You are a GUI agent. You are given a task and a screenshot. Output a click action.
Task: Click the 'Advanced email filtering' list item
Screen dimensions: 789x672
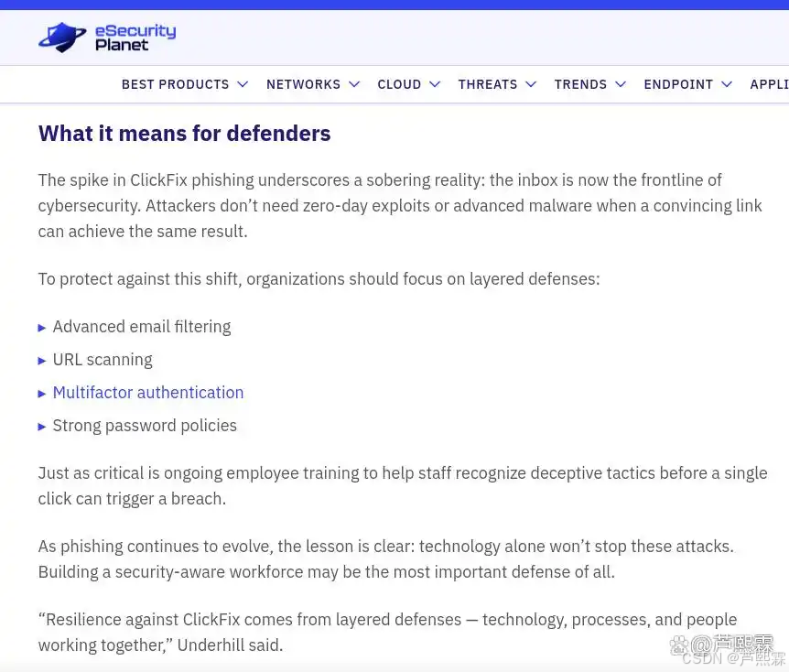pos(142,327)
